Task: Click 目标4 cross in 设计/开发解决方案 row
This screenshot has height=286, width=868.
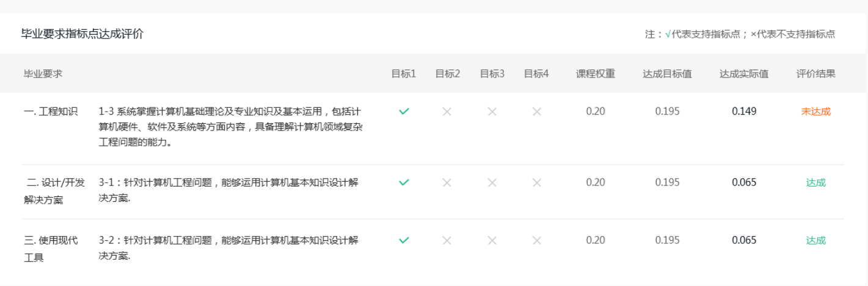Action: [537, 182]
